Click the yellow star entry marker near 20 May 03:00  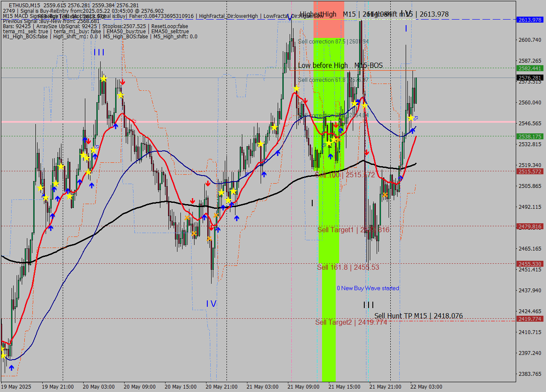click(x=103, y=79)
